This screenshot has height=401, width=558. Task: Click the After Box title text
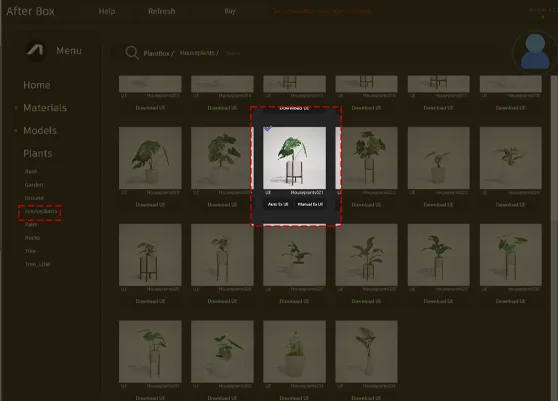pos(31,11)
